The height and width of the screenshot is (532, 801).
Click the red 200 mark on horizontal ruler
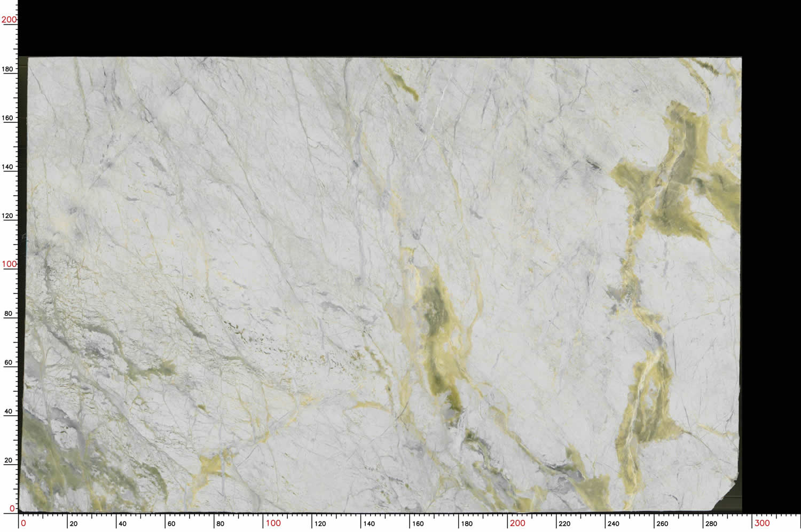[517, 523]
